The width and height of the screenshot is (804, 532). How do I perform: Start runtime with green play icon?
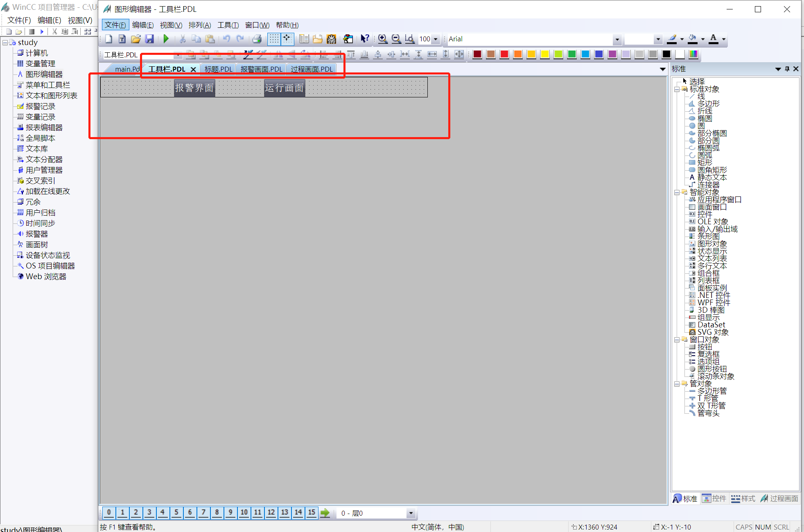tap(166, 39)
